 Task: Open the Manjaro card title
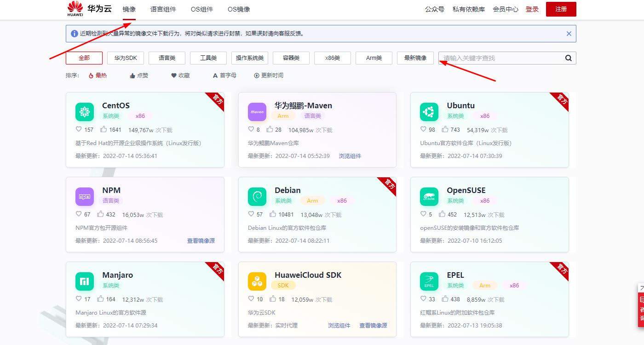[x=118, y=275]
